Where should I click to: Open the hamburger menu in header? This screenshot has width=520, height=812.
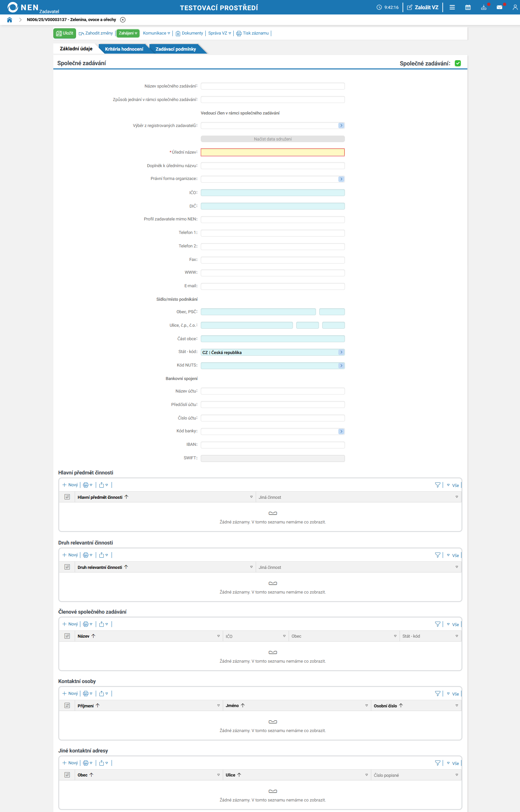[452, 8]
